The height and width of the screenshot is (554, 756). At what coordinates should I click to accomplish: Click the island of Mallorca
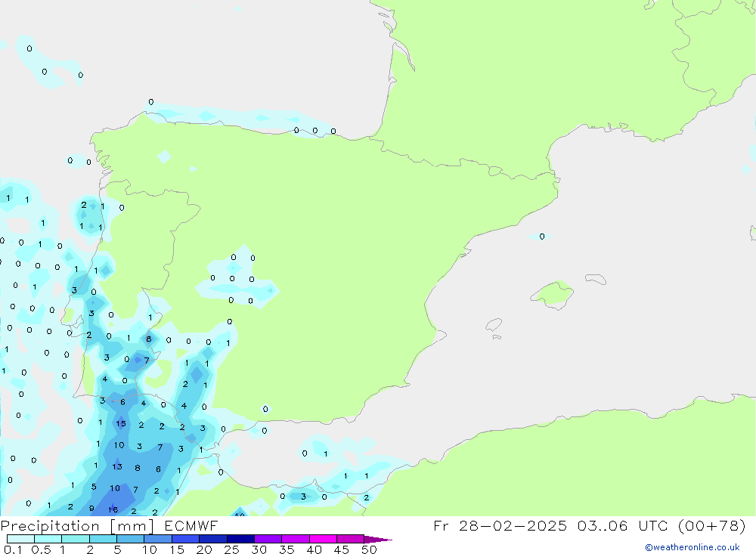553,294
